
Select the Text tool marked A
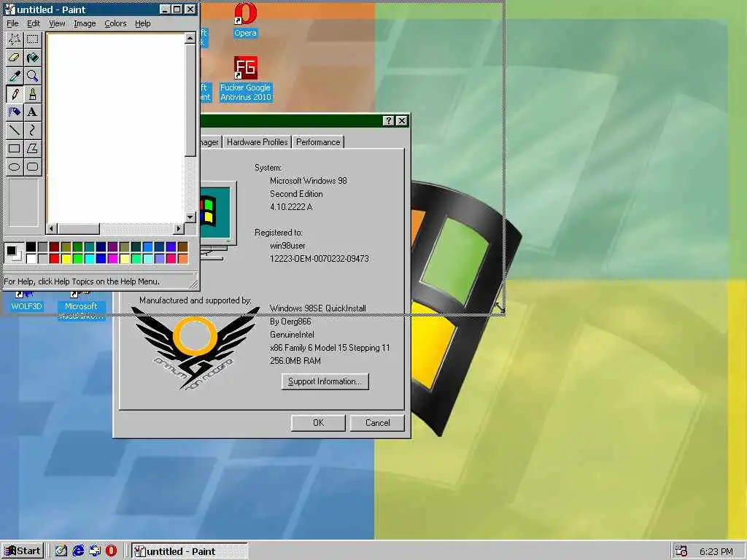click(x=32, y=112)
